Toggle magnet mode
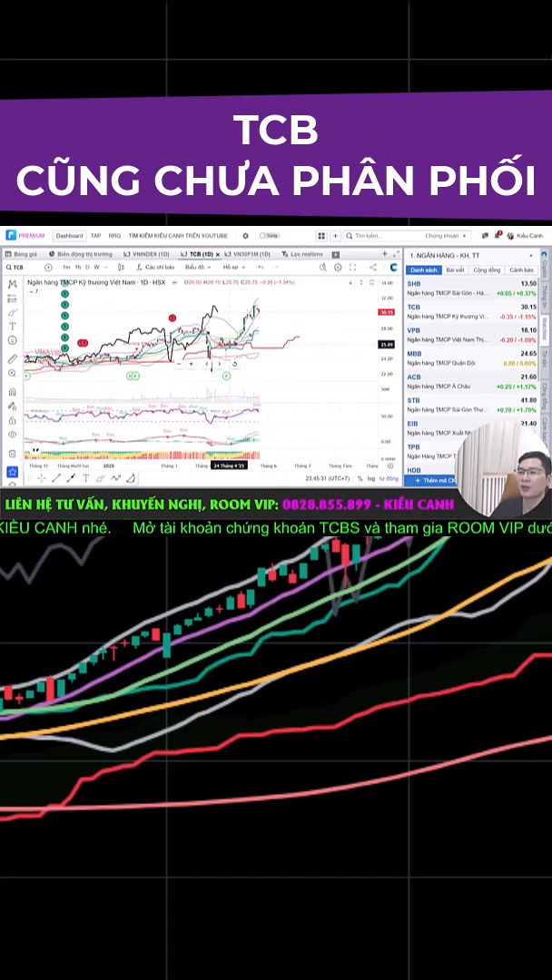The height and width of the screenshot is (980, 552). coord(13,392)
